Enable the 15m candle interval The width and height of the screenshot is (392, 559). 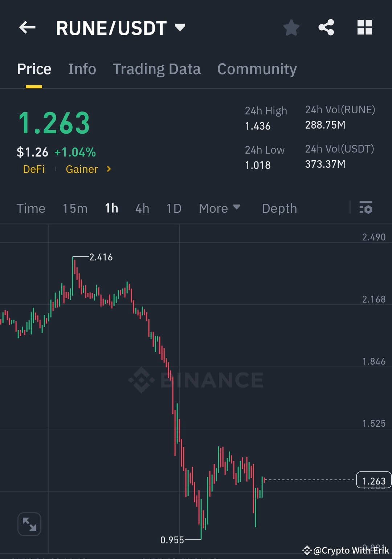click(x=75, y=208)
